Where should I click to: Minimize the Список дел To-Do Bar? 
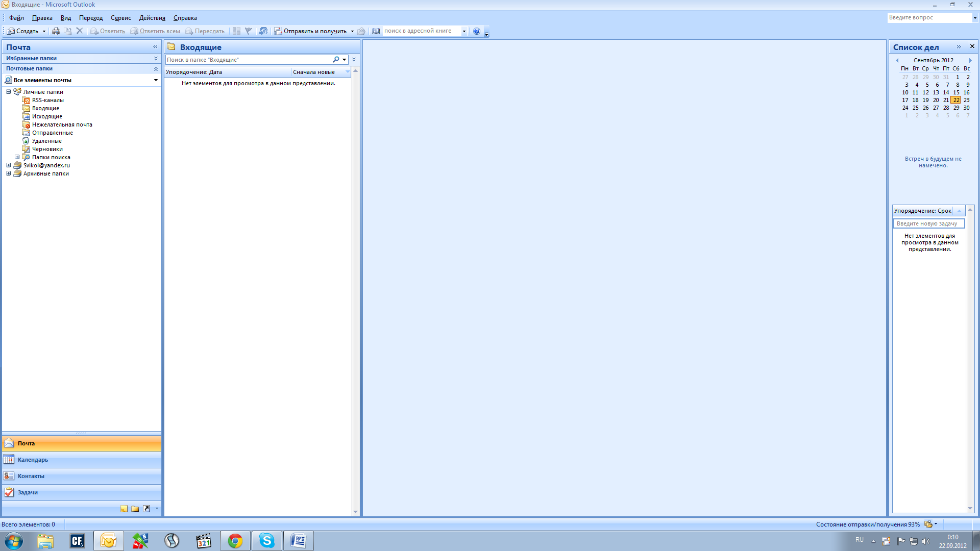tap(959, 46)
